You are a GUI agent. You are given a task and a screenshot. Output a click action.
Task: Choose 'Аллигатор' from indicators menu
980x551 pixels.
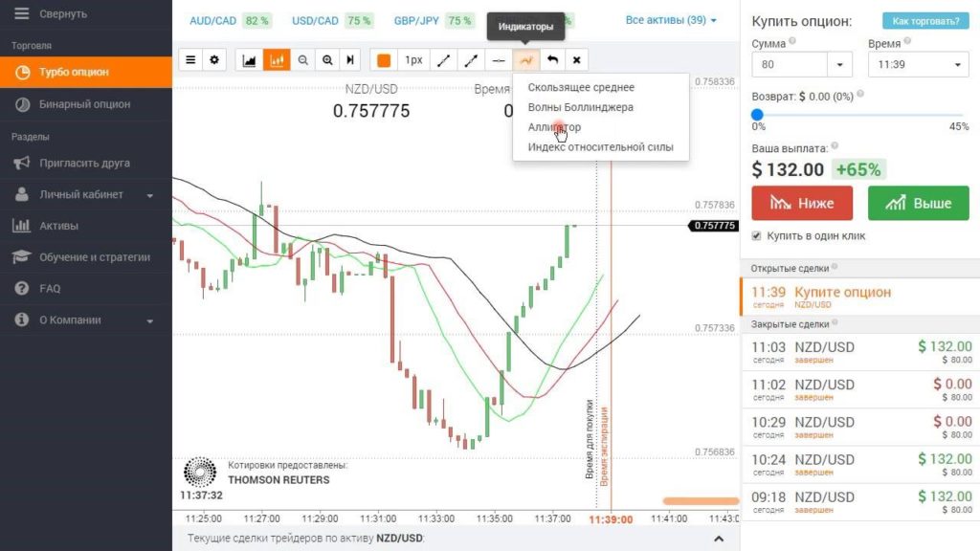554,127
